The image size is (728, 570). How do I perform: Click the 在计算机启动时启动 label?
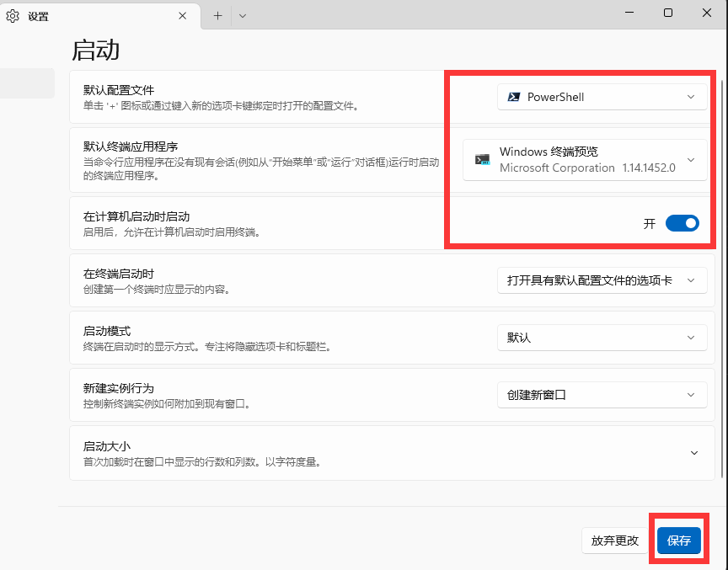pyautogui.click(x=136, y=216)
